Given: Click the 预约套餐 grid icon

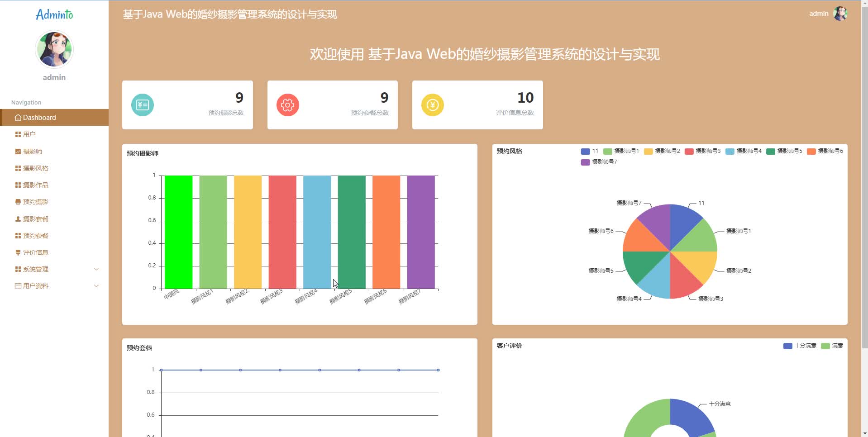Looking at the screenshot, I should (x=18, y=236).
